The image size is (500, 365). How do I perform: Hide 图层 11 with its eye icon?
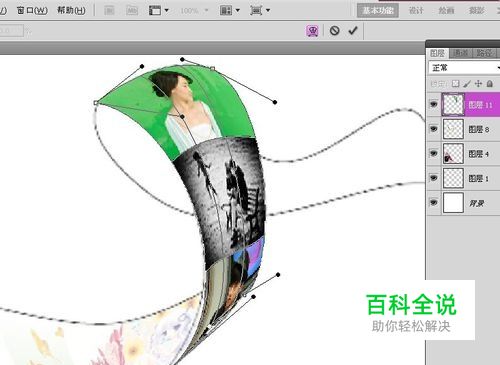pyautogui.click(x=433, y=105)
